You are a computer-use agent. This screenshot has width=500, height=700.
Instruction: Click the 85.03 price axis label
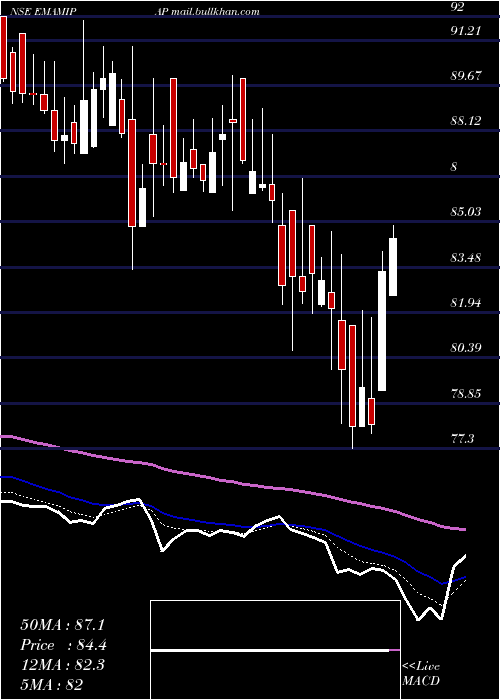pos(466,211)
